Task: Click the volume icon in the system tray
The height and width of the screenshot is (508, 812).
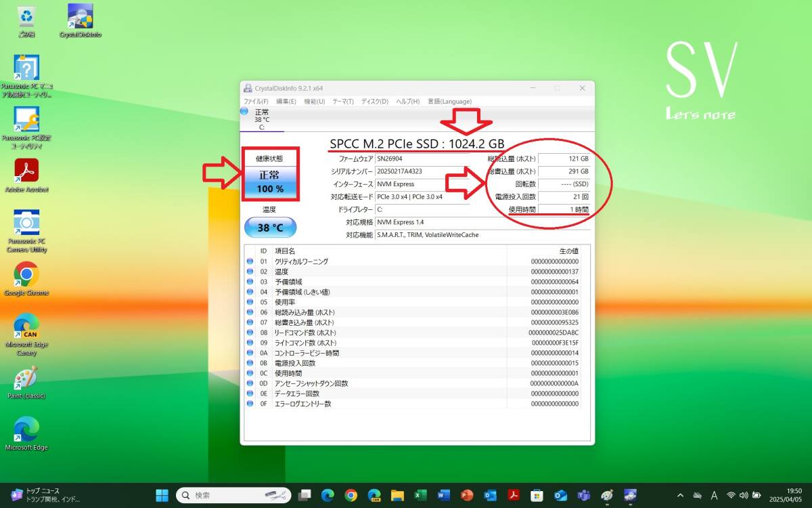Action: click(x=744, y=495)
